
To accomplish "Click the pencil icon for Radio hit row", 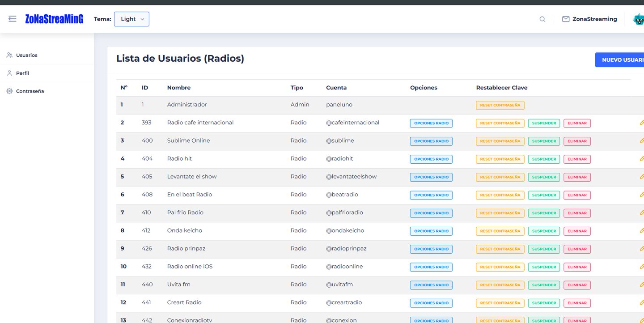I will [642, 158].
